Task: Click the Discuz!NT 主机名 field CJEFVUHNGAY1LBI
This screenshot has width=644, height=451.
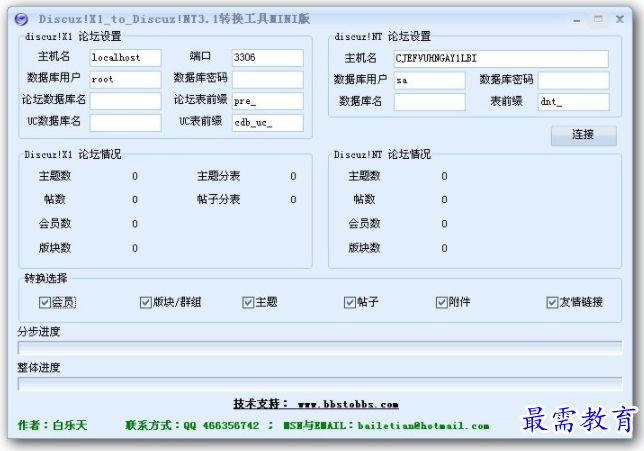Action: pos(501,59)
